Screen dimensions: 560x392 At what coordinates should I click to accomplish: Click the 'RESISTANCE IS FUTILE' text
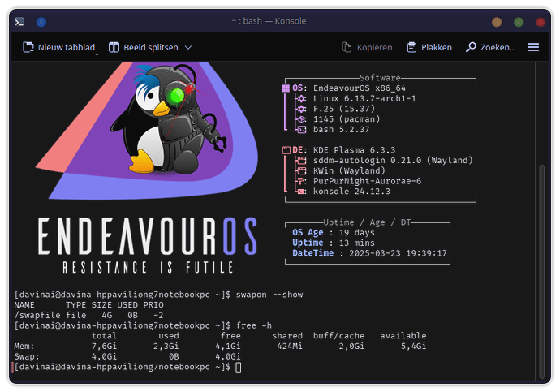pos(149,267)
